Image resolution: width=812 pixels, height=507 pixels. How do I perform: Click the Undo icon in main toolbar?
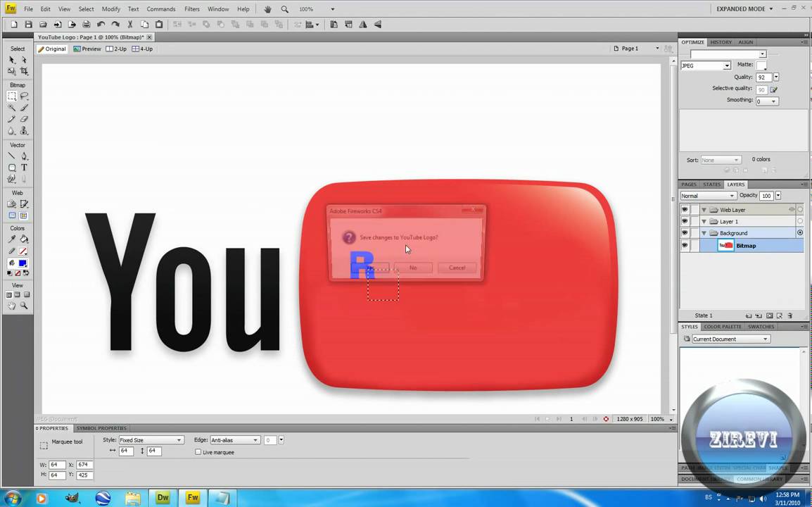(101, 25)
